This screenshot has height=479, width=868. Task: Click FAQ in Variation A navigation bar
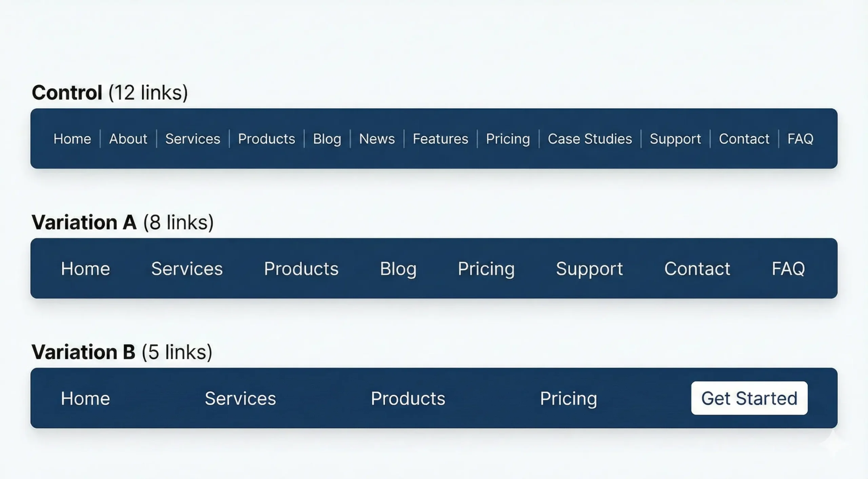pos(789,268)
